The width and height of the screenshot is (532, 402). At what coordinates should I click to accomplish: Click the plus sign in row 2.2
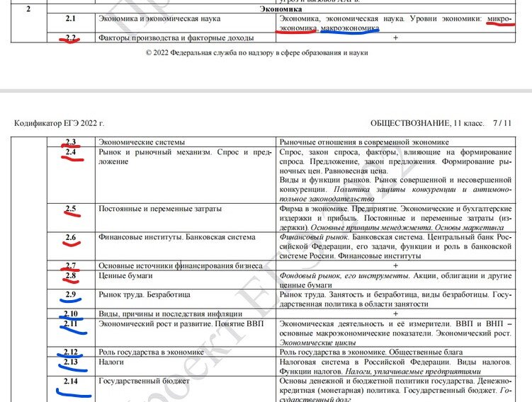395,38
